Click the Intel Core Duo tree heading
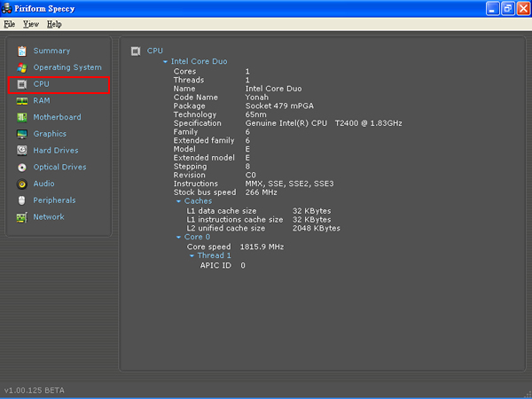The width and height of the screenshot is (532, 399). point(199,61)
